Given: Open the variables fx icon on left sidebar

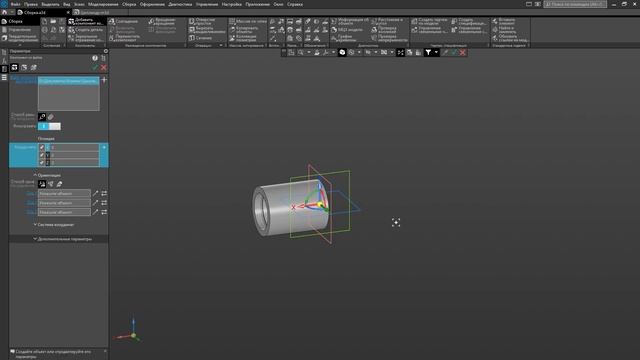Looking at the screenshot, I should (x=4, y=60).
